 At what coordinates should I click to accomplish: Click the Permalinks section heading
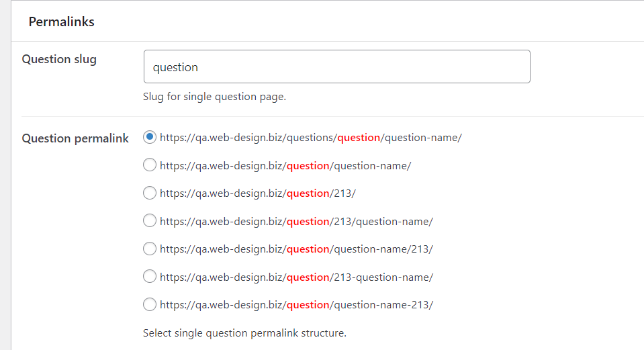[x=61, y=21]
